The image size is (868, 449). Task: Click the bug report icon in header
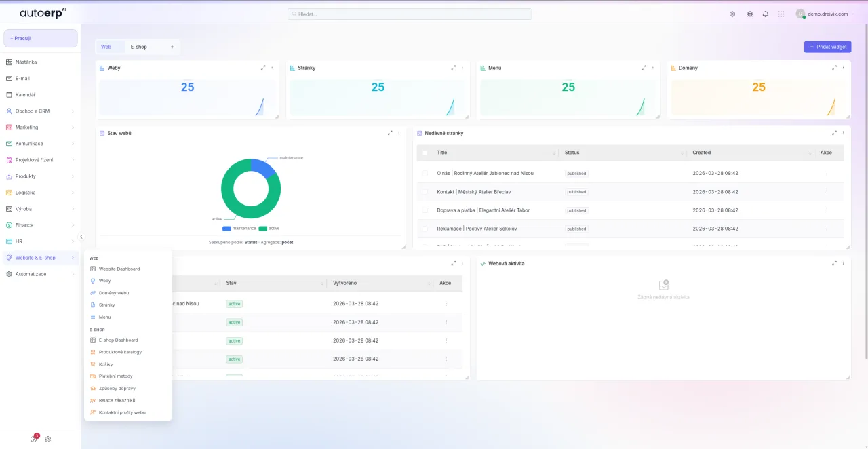pos(749,14)
